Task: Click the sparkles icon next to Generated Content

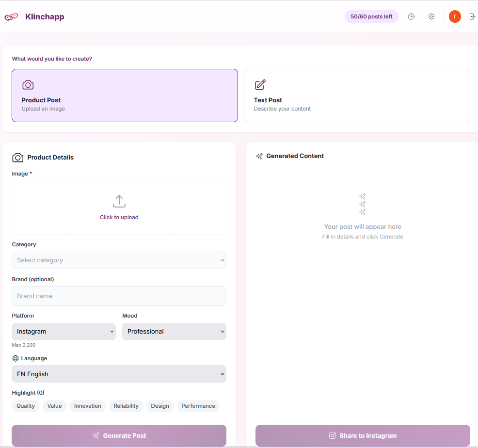Action: click(259, 156)
